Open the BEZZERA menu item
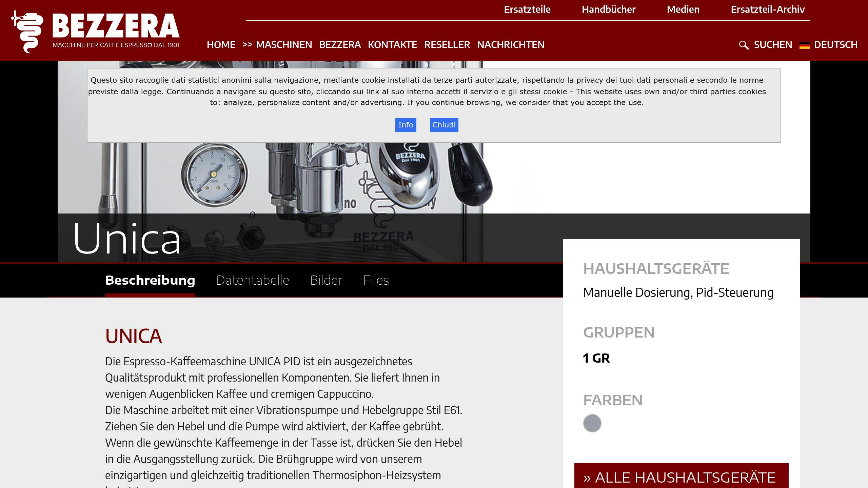The width and height of the screenshot is (868, 488). click(x=340, y=45)
